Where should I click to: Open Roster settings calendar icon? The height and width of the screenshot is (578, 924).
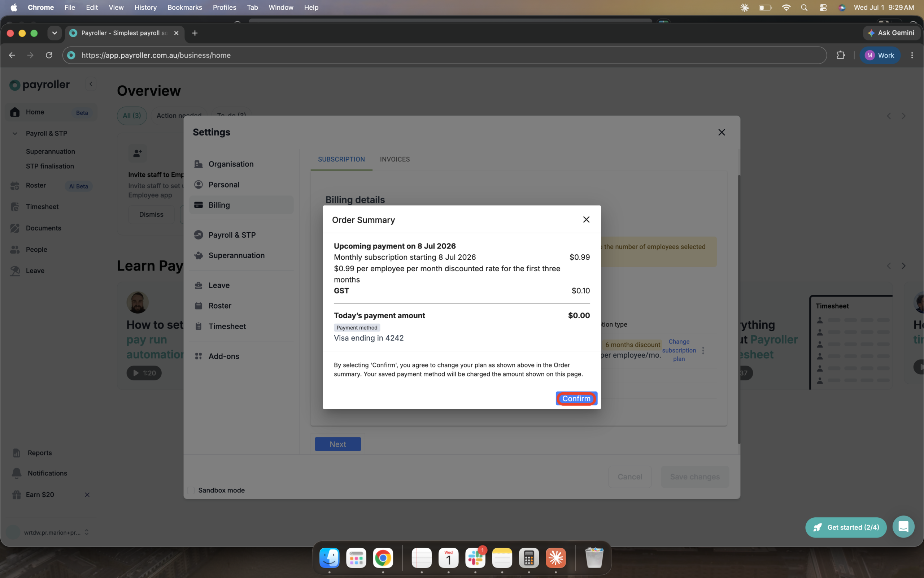[199, 306]
